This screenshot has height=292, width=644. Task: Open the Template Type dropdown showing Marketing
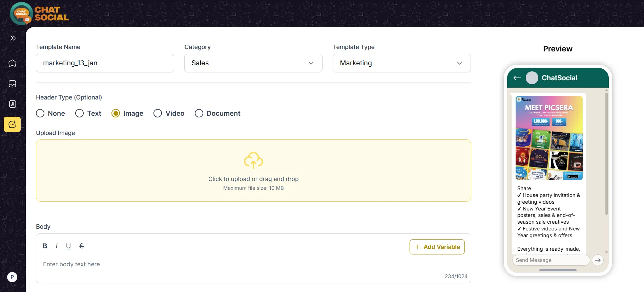click(x=402, y=63)
